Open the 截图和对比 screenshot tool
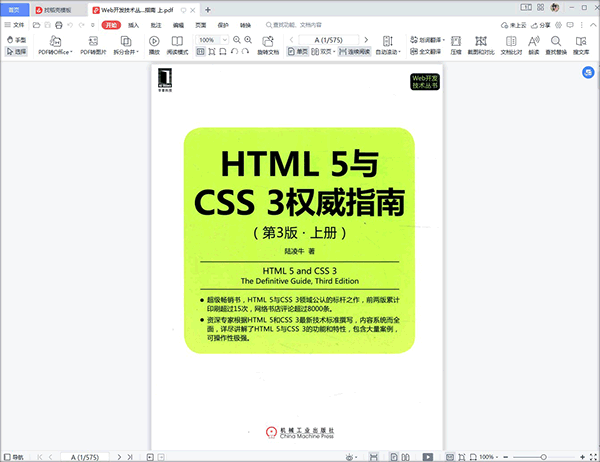Viewport: 600px width, 462px height. click(481, 45)
